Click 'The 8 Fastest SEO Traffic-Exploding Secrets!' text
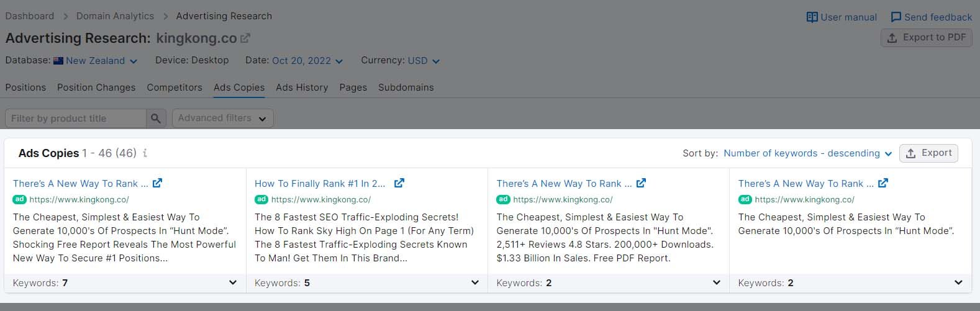The height and width of the screenshot is (311, 980). coord(356,217)
